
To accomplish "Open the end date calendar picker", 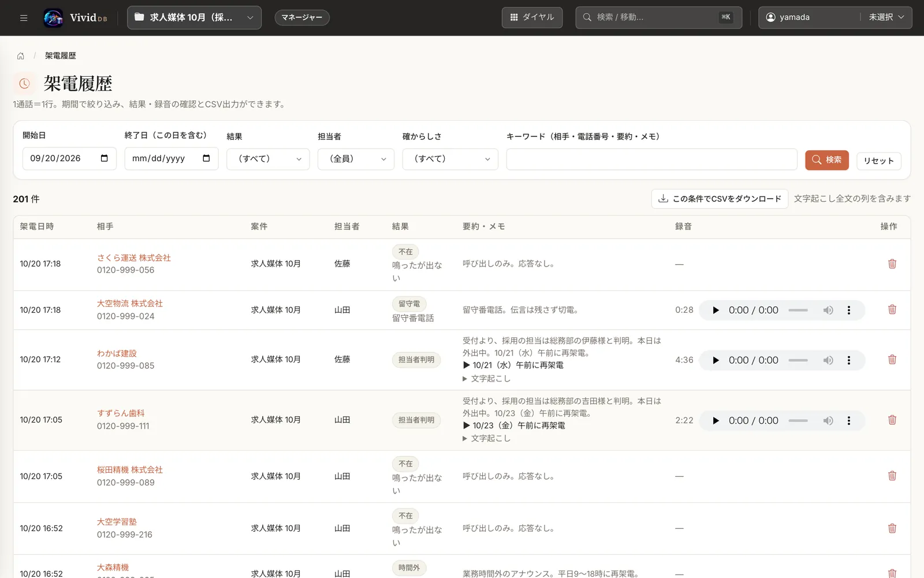I will click(206, 158).
